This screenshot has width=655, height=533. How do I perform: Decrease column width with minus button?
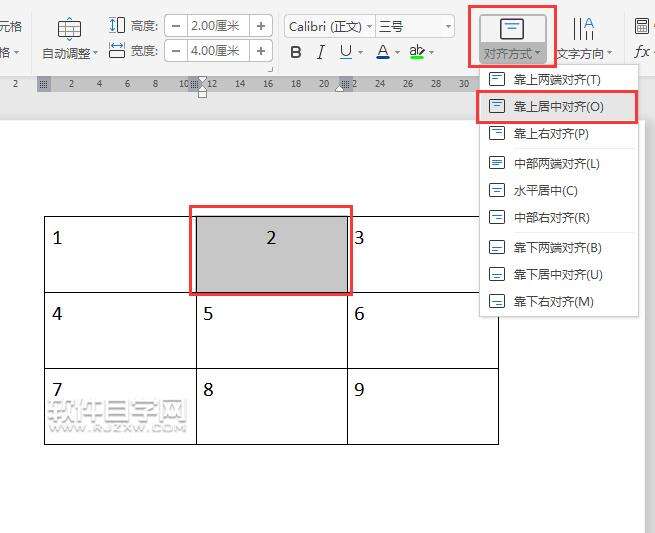pyautogui.click(x=176, y=51)
